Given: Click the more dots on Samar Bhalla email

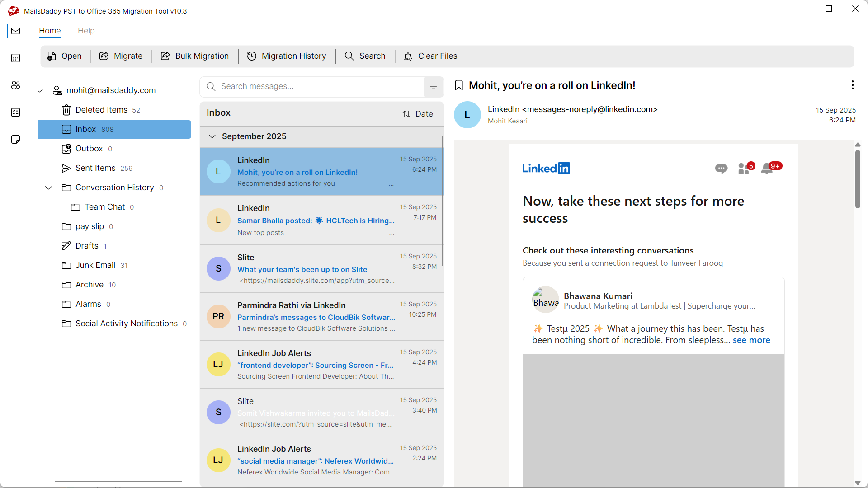Looking at the screenshot, I should click(392, 234).
